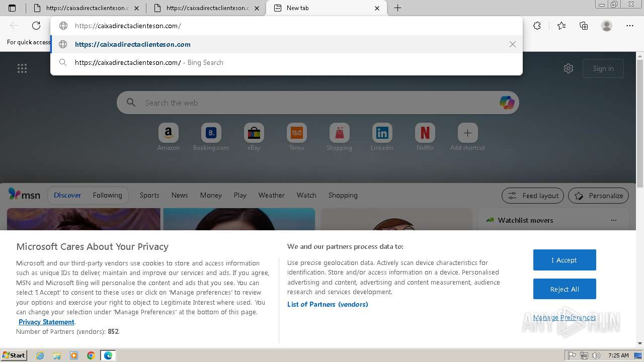Open Manage Preferences link
The image size is (644, 362).
[x=565, y=317]
